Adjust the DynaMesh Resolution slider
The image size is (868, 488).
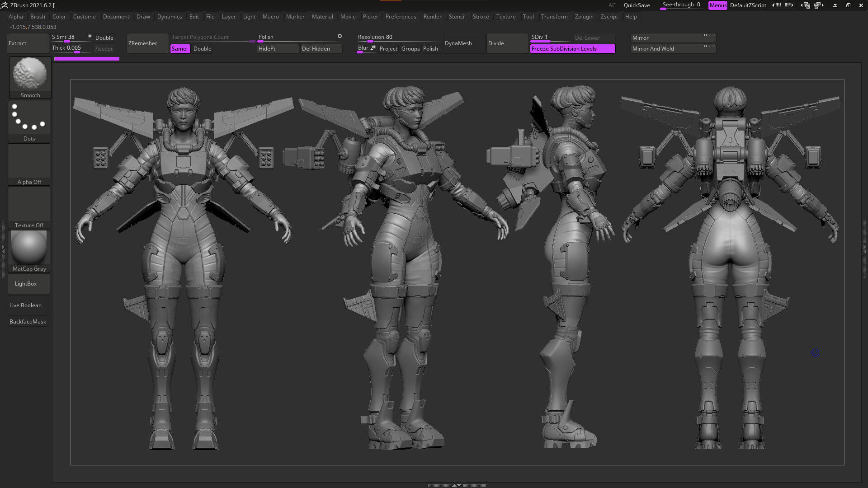point(399,38)
